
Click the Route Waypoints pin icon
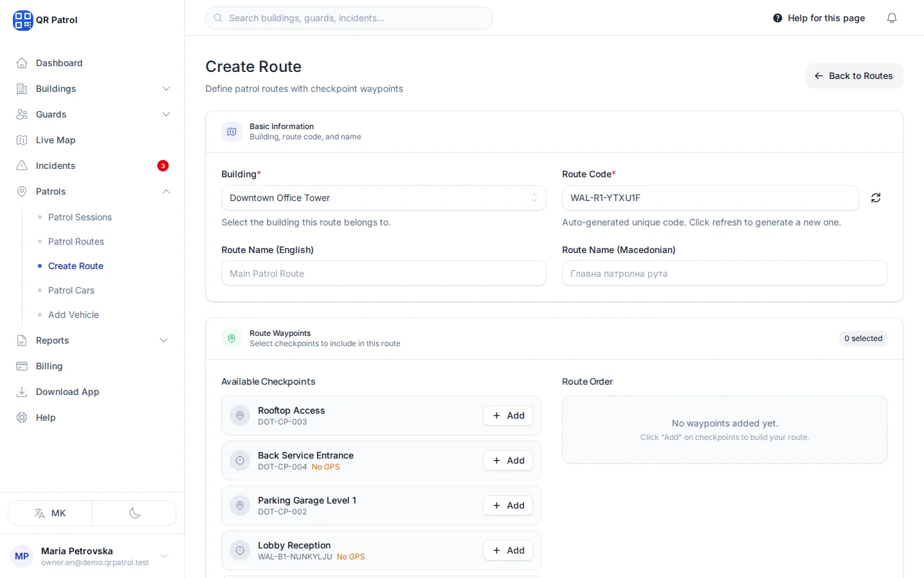tap(232, 338)
